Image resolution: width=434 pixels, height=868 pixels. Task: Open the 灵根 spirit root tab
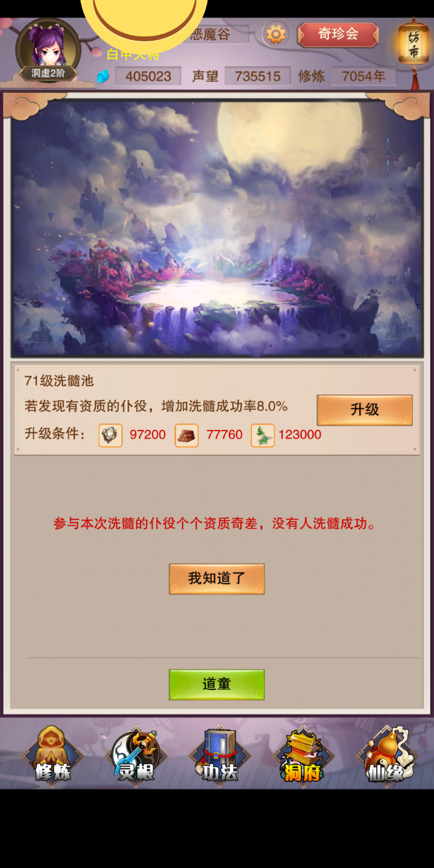(x=136, y=756)
